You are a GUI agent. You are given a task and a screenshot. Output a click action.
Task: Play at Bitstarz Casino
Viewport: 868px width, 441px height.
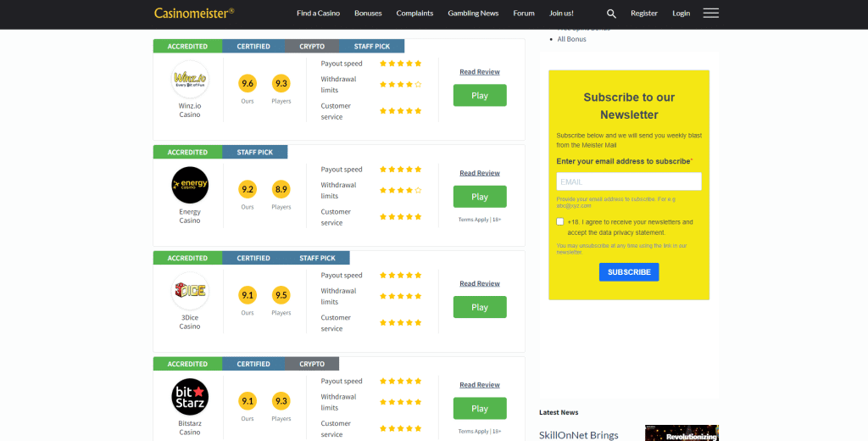click(480, 408)
